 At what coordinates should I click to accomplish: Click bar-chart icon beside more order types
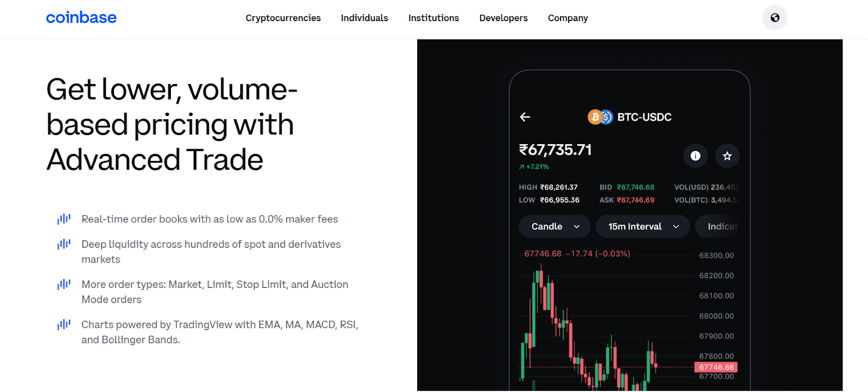[64, 285]
